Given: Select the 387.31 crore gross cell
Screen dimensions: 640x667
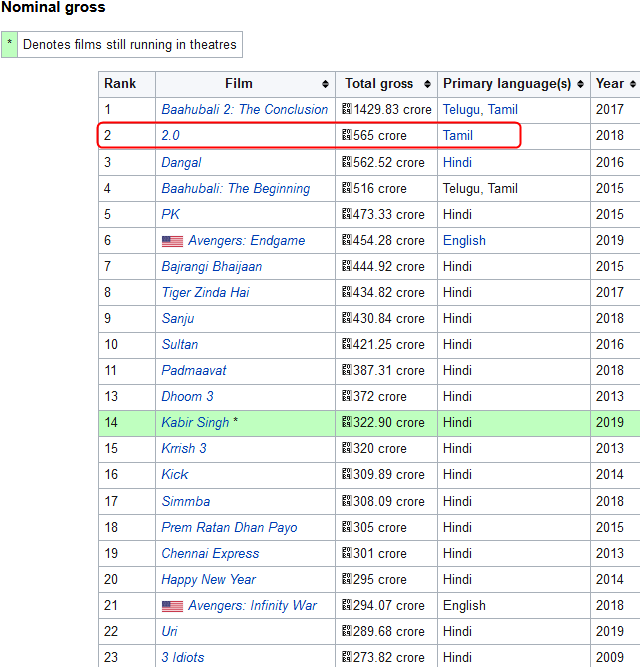Looking at the screenshot, I should coord(386,371).
